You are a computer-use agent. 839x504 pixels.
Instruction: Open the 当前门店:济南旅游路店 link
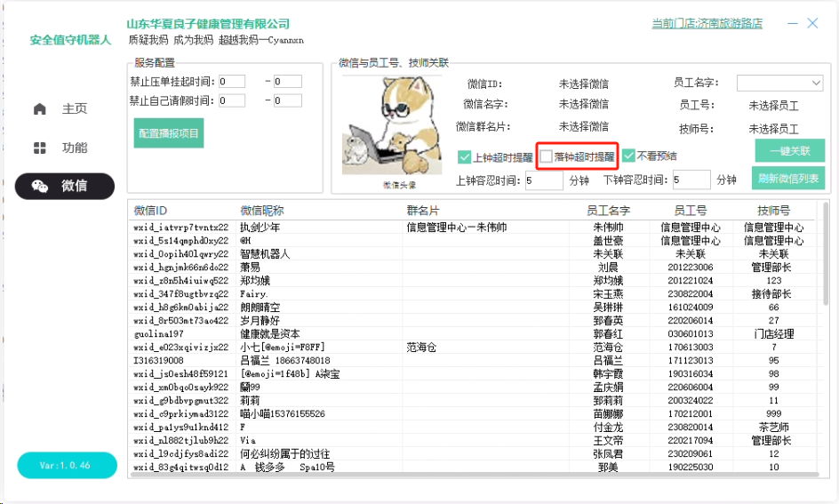pos(707,24)
